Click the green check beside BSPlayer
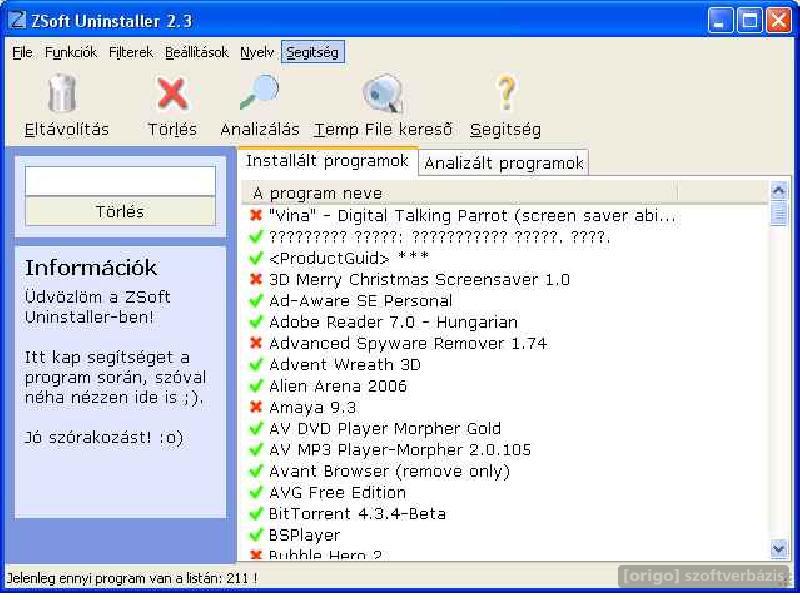 tap(256, 535)
